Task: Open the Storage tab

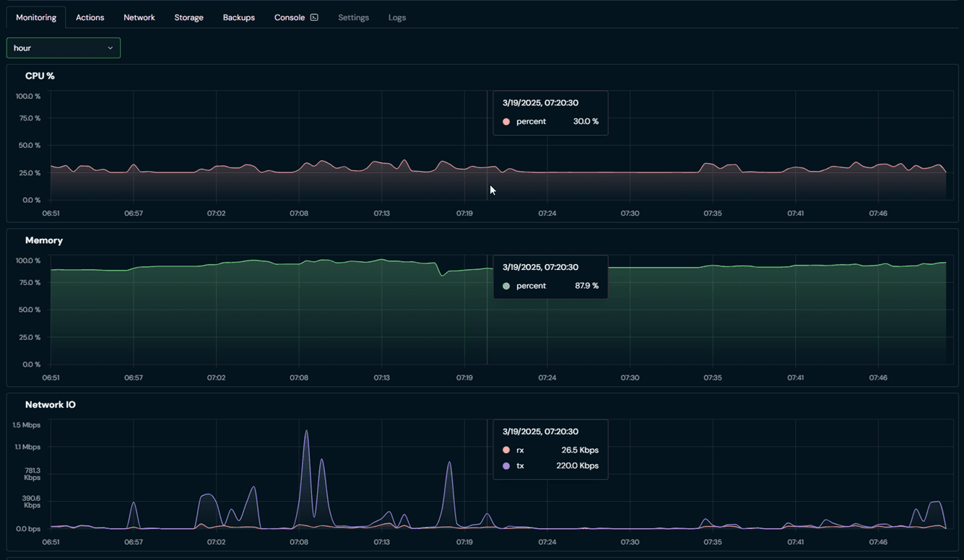Action: point(189,17)
